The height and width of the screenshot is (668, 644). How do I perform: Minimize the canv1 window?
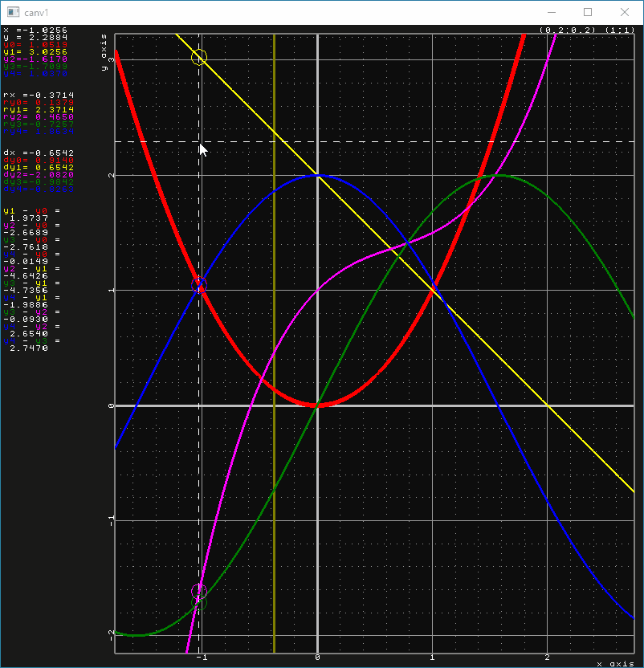point(551,12)
